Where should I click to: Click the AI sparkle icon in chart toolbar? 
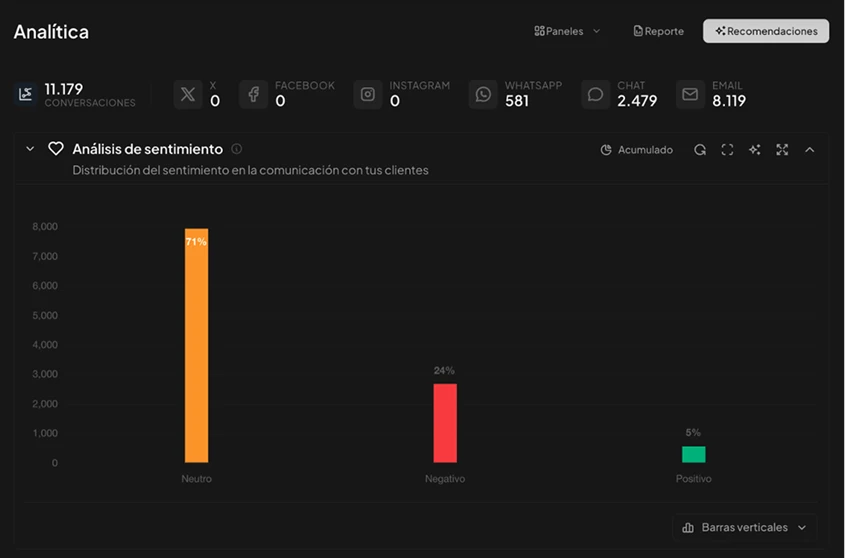click(x=755, y=150)
